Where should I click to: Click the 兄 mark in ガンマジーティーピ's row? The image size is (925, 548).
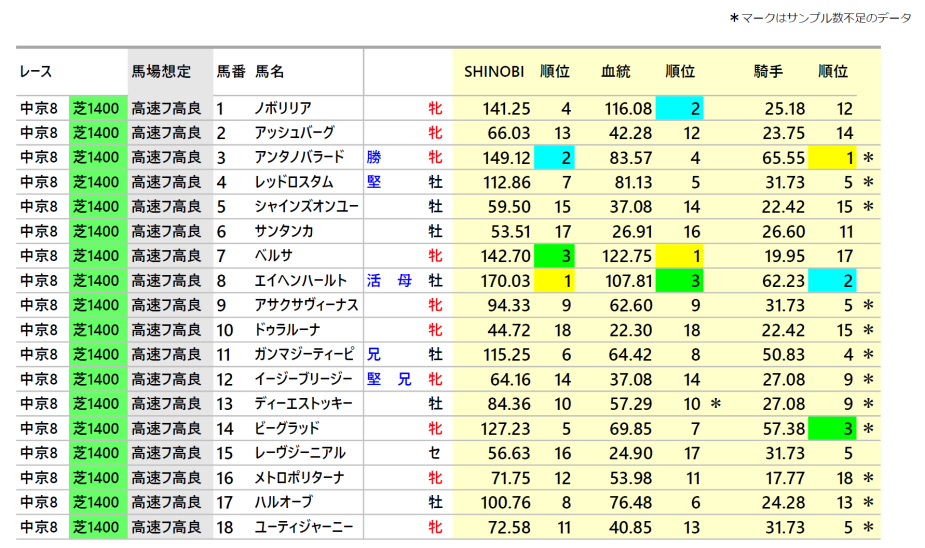pos(374,354)
